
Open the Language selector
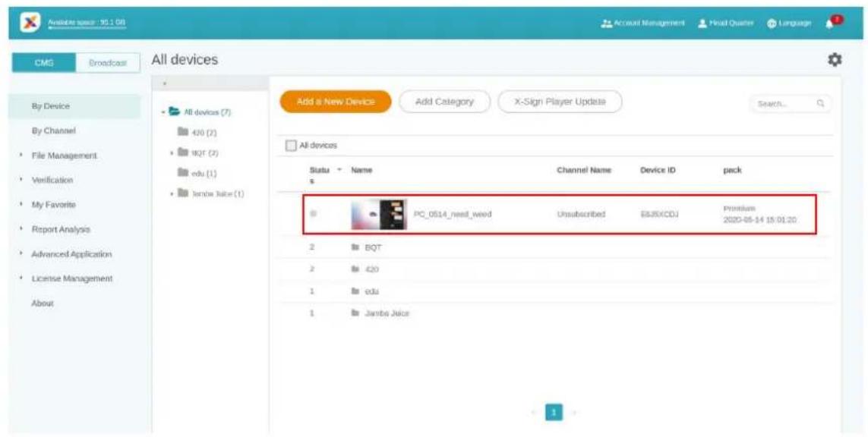(x=789, y=24)
